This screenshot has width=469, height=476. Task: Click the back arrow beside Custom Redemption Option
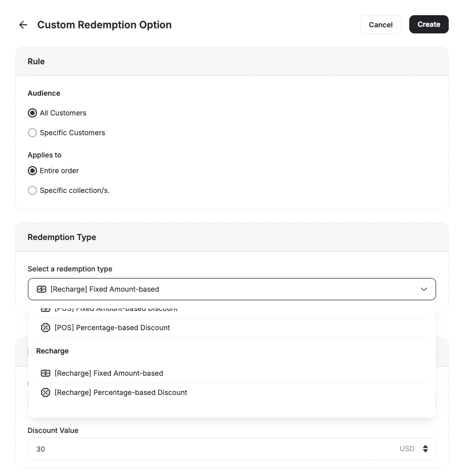23,24
